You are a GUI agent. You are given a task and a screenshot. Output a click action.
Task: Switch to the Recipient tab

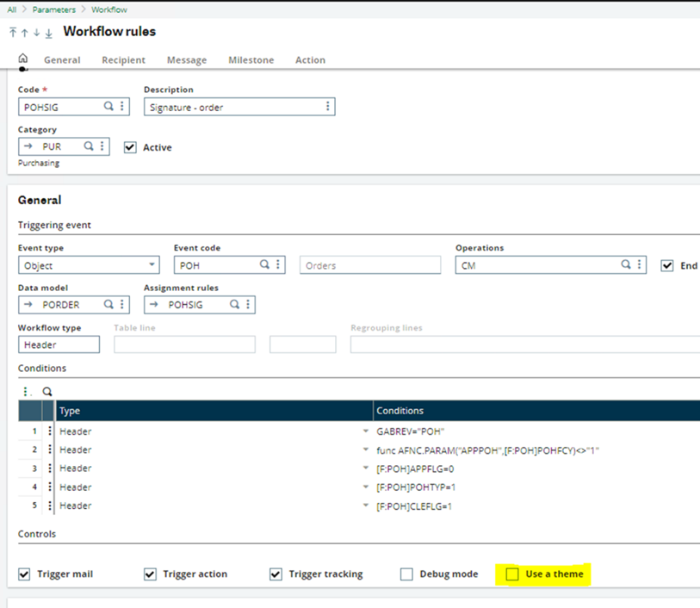click(123, 60)
